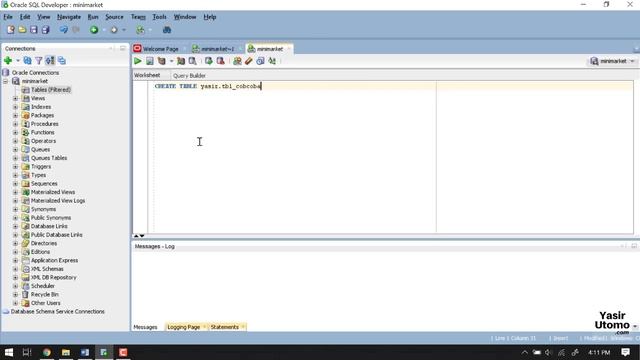Viewport: 640px width, 360px height.
Task: Click the eraser Clear icon
Action: pos(248,61)
